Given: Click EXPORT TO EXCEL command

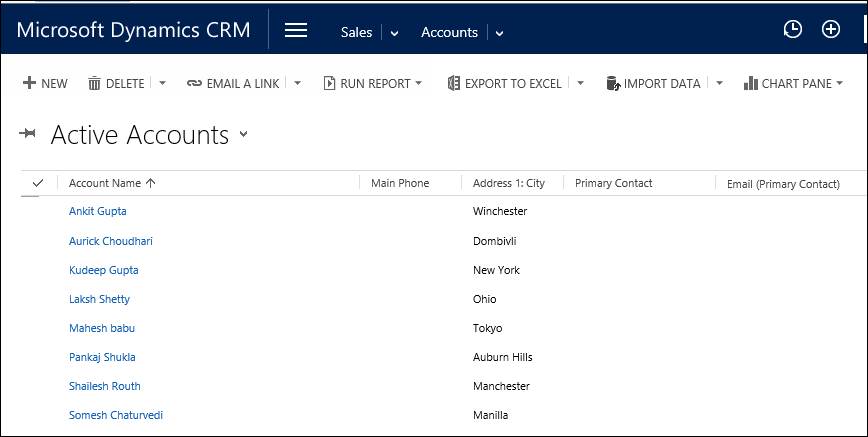Looking at the screenshot, I should click(x=504, y=84).
